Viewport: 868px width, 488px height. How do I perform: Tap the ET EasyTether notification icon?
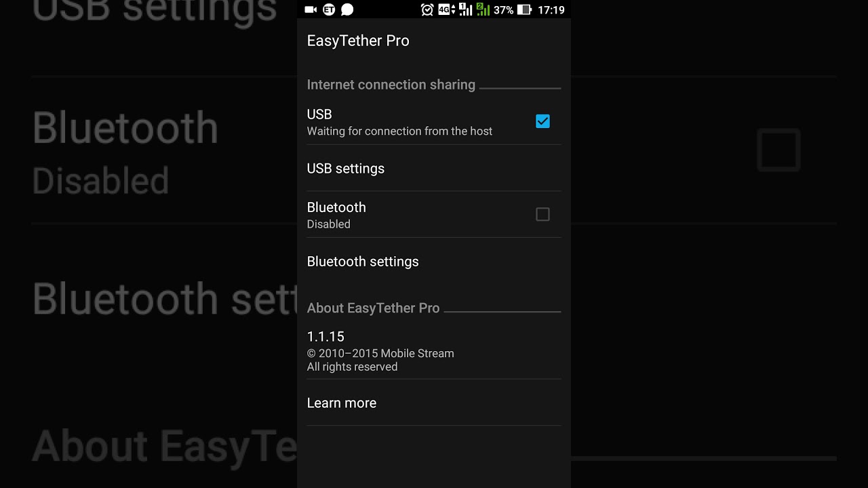pyautogui.click(x=329, y=9)
